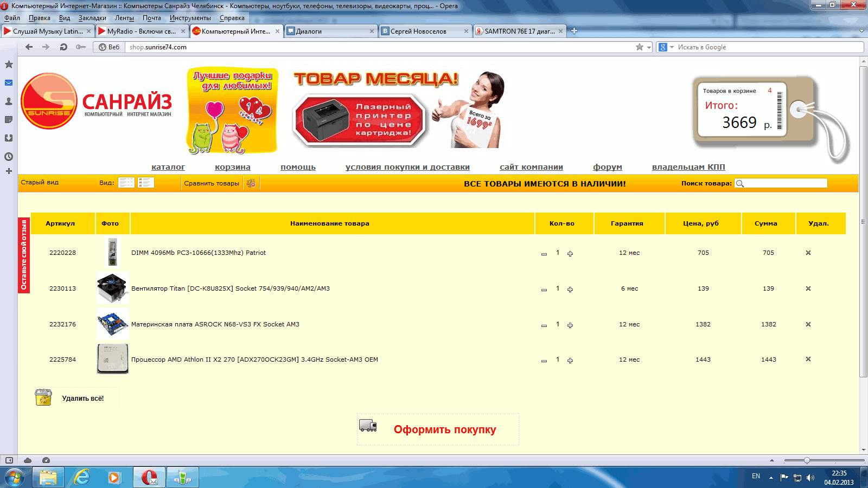
Task: Open the Downloads panel in the sidebar
Action: (x=9, y=138)
